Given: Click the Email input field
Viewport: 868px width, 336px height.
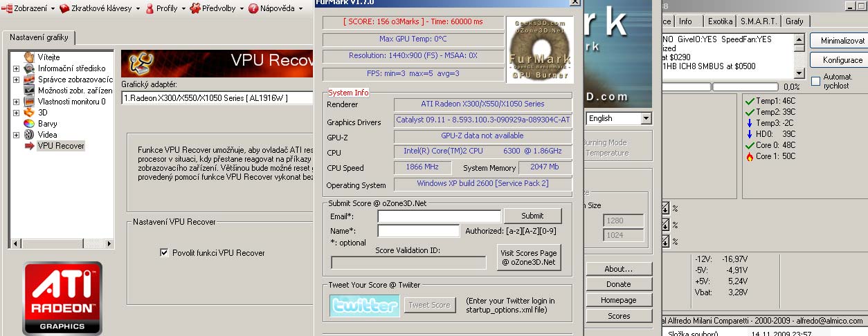Looking at the screenshot, I should (439, 216).
